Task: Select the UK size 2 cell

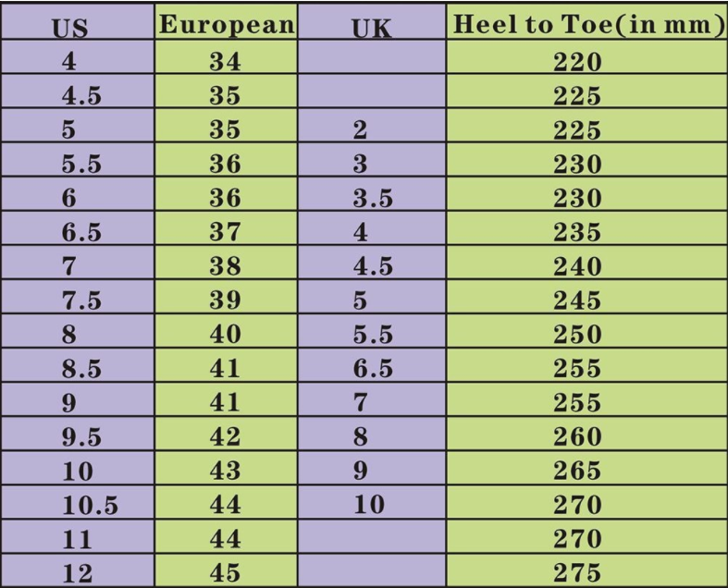Action: tap(360, 130)
